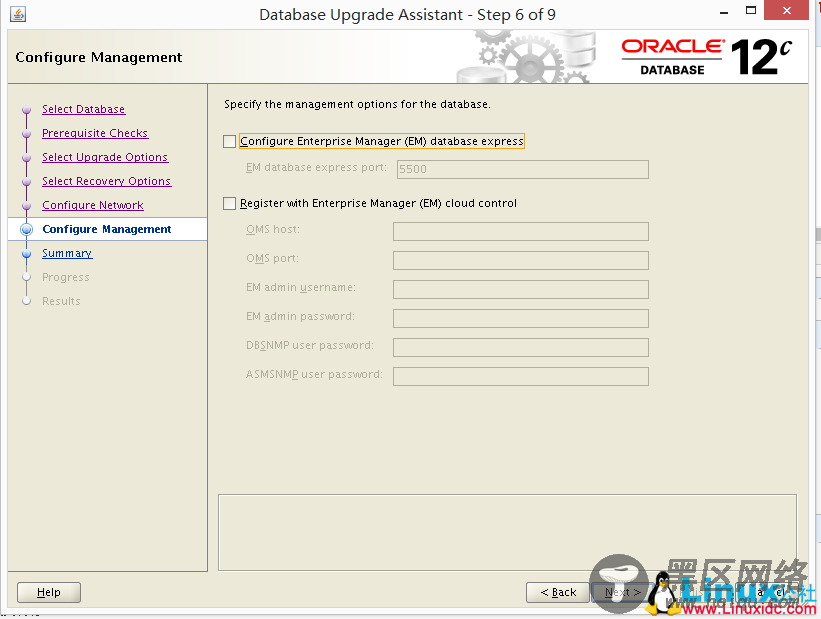The width and height of the screenshot is (821, 619).
Task: Click the Progress step label
Action: pos(65,277)
